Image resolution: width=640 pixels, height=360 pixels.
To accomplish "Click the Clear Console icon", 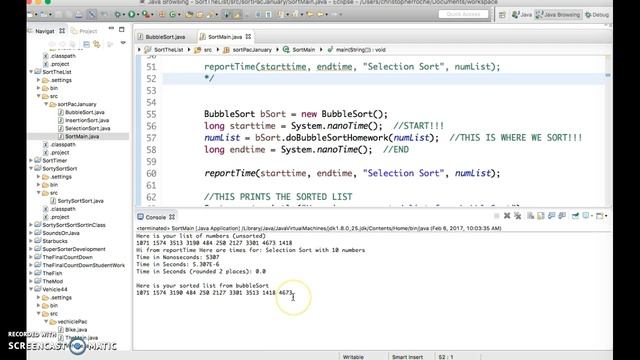I will [x=531, y=216].
